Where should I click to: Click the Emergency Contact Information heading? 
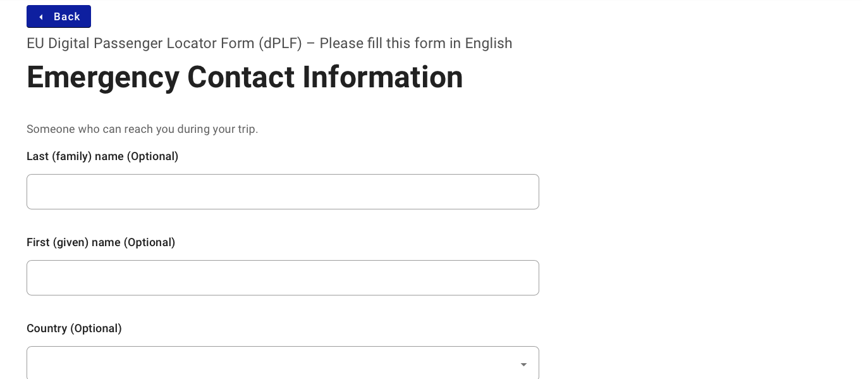coord(245,77)
